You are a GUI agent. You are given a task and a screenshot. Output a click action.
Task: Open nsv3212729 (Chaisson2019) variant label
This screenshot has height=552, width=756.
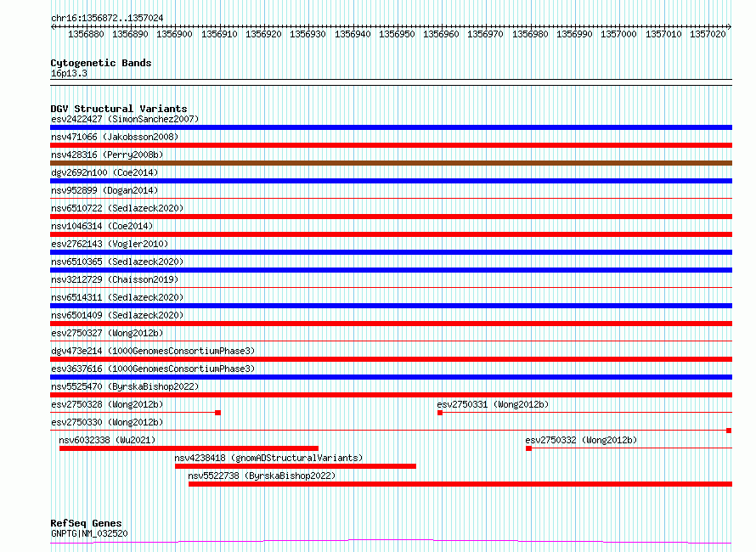[115, 279]
